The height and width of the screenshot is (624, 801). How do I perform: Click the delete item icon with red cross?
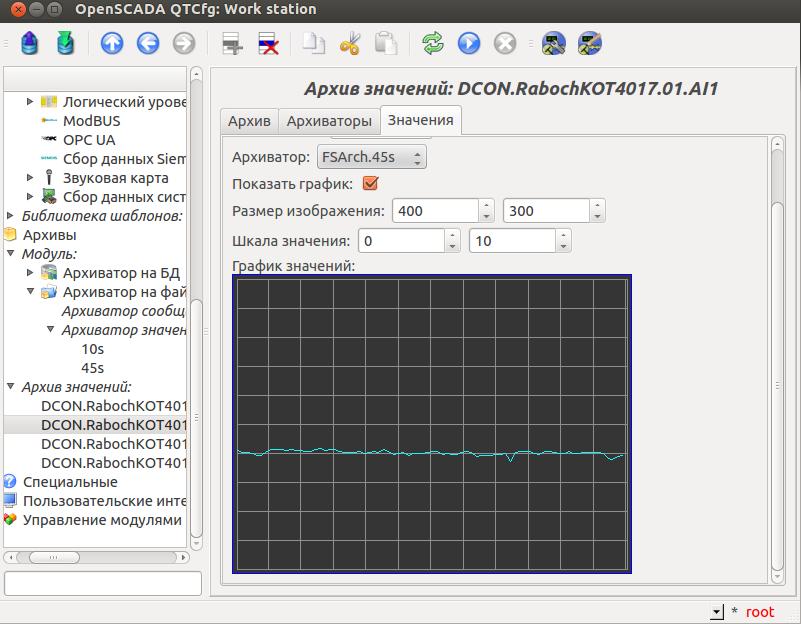pyautogui.click(x=268, y=43)
